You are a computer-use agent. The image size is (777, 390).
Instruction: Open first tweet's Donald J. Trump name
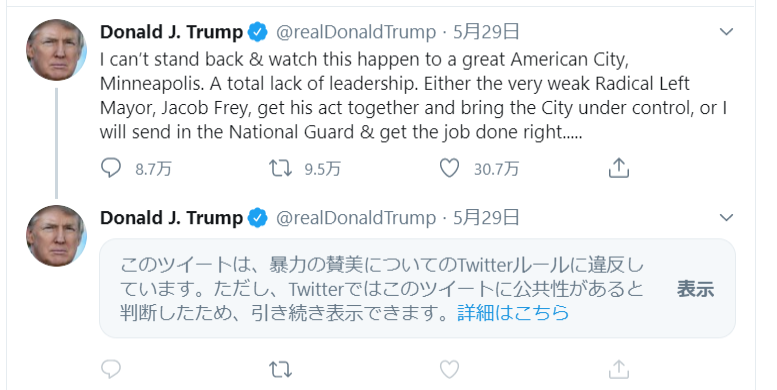point(171,32)
